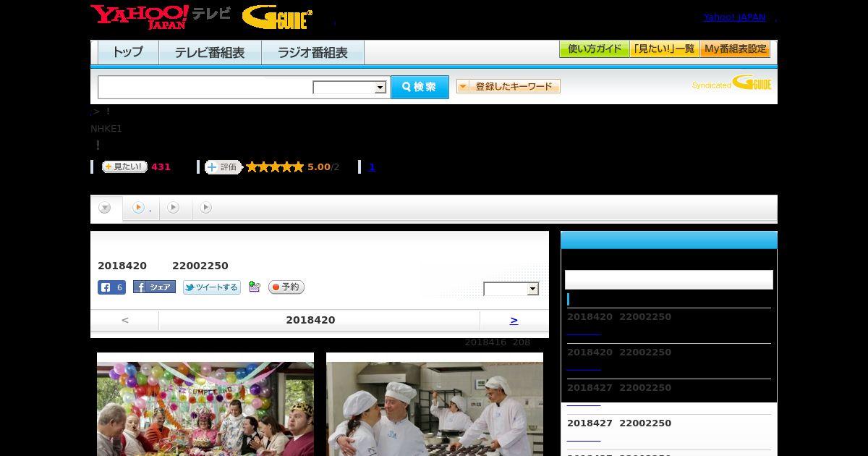
Task: Click the five-star rating display
Action: pos(275,167)
